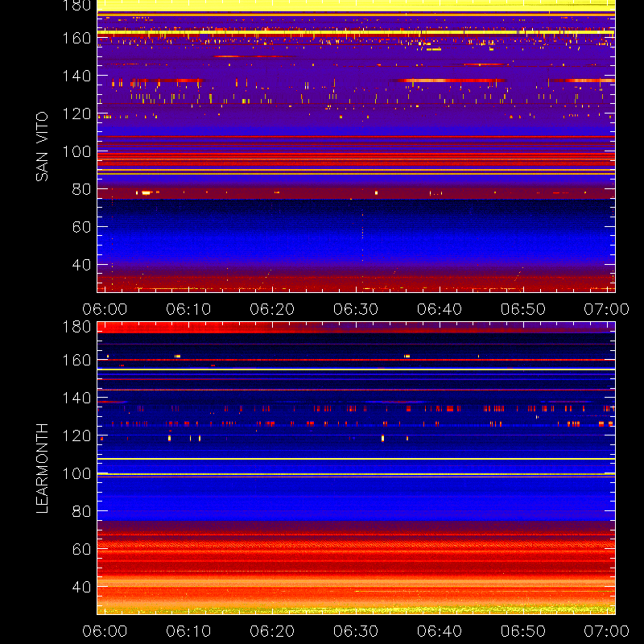
Task: Click 06:40 time label under San Vito plot
Action: 440,309
